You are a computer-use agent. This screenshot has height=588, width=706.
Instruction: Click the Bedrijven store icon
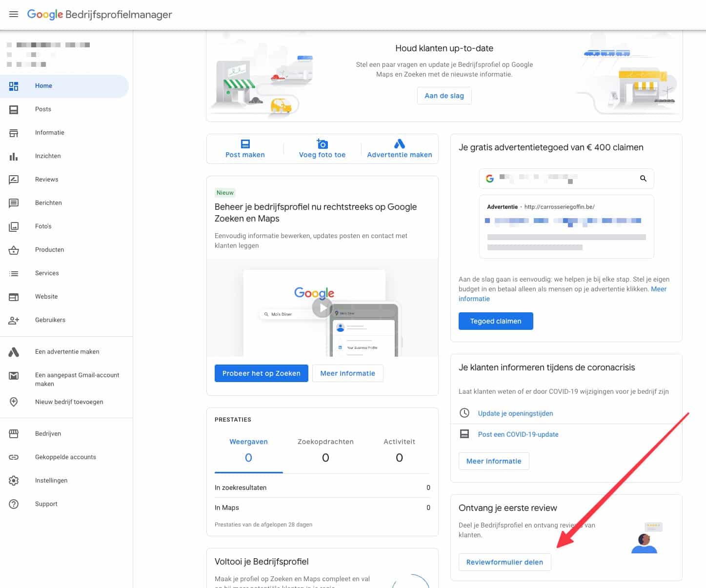pyautogui.click(x=14, y=434)
